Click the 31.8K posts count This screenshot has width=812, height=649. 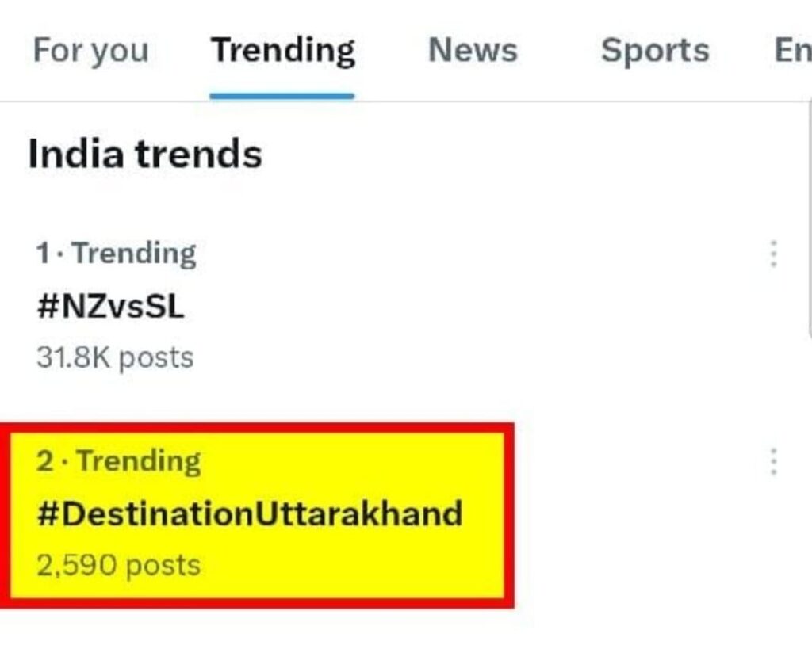[x=115, y=357]
